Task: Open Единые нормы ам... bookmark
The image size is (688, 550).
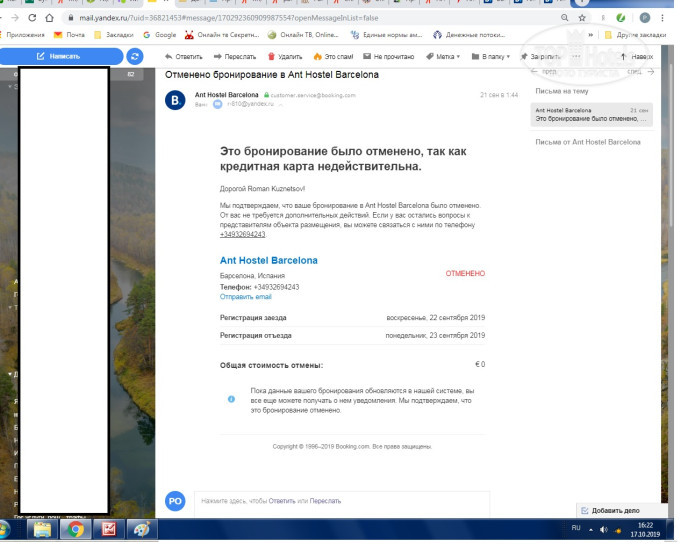Action: pyautogui.click(x=387, y=35)
